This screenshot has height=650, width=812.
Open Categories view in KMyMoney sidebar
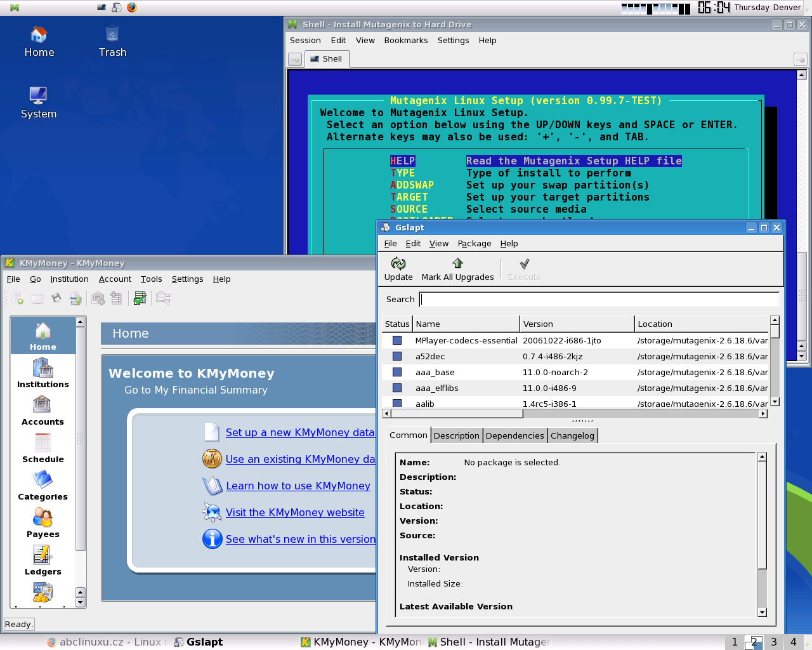point(43,486)
